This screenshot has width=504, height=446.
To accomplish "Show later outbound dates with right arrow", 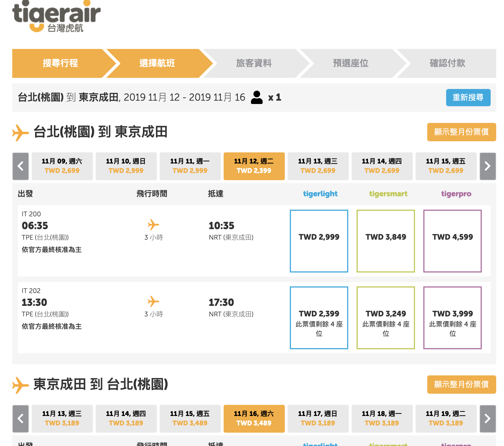I will click(x=488, y=166).
